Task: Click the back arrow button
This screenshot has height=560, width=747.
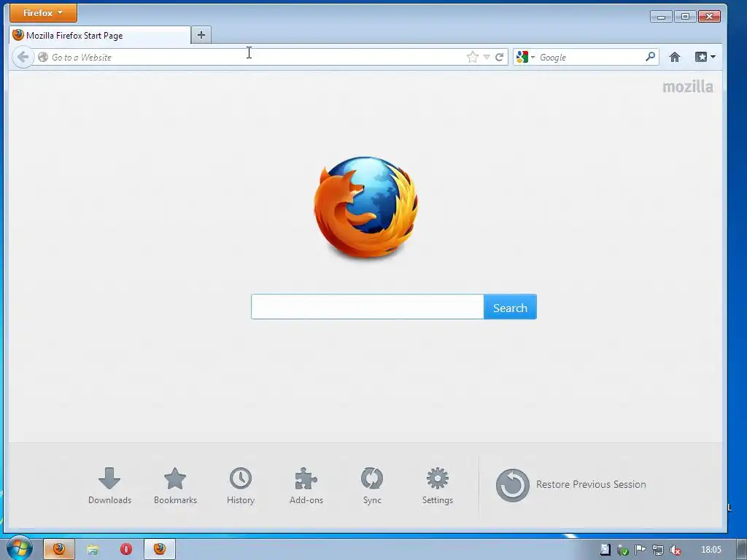Action: (x=23, y=57)
